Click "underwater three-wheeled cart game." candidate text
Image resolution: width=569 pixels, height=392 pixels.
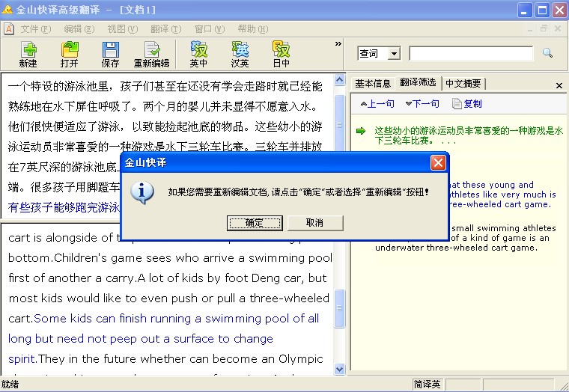point(456,248)
